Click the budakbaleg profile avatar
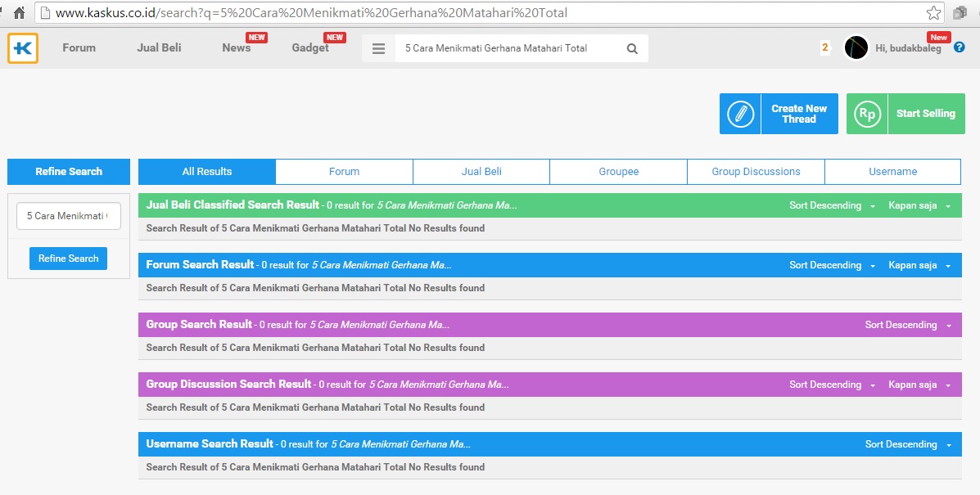Screen dimensions: 980x495 point(856,47)
